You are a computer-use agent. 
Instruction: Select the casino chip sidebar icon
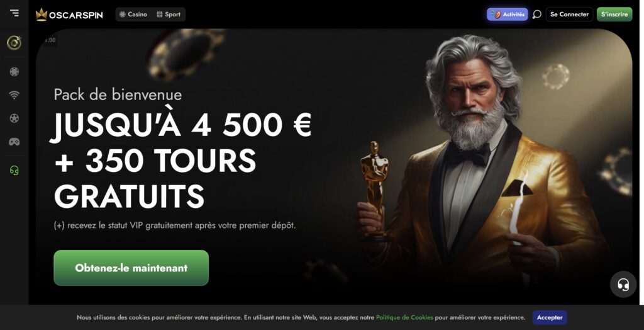(x=14, y=72)
